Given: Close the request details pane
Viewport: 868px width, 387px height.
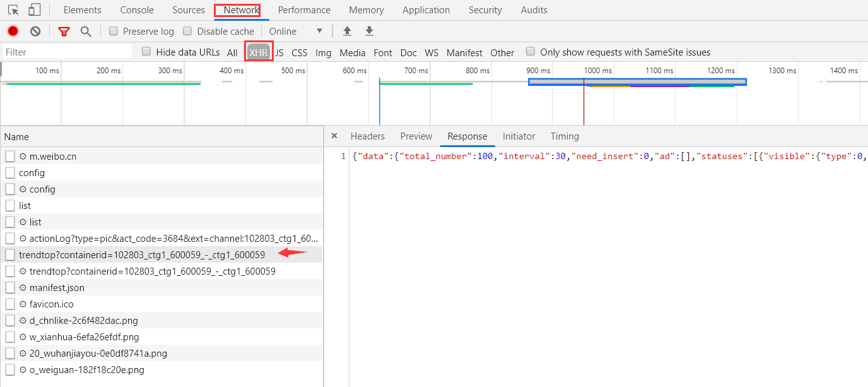Looking at the screenshot, I should (x=334, y=136).
